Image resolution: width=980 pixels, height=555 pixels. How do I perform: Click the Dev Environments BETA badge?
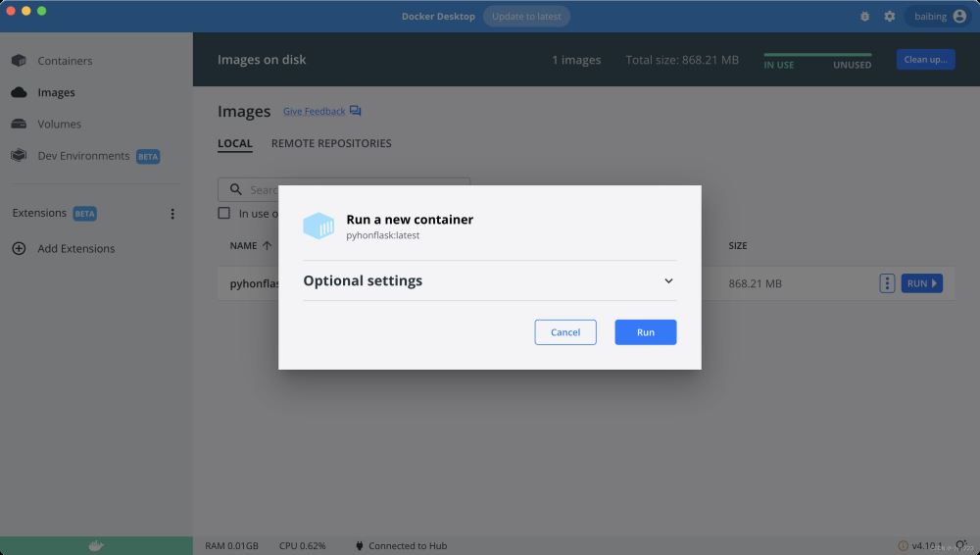click(x=148, y=157)
